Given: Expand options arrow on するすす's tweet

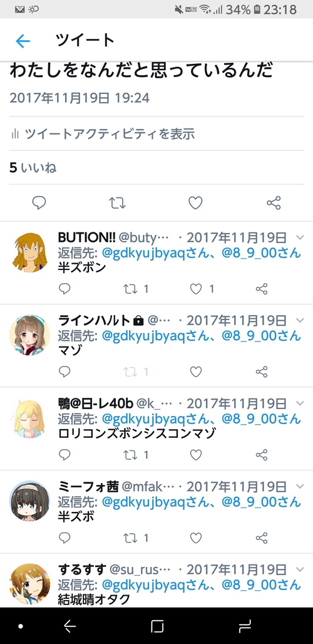Looking at the screenshot, I should [300, 569].
